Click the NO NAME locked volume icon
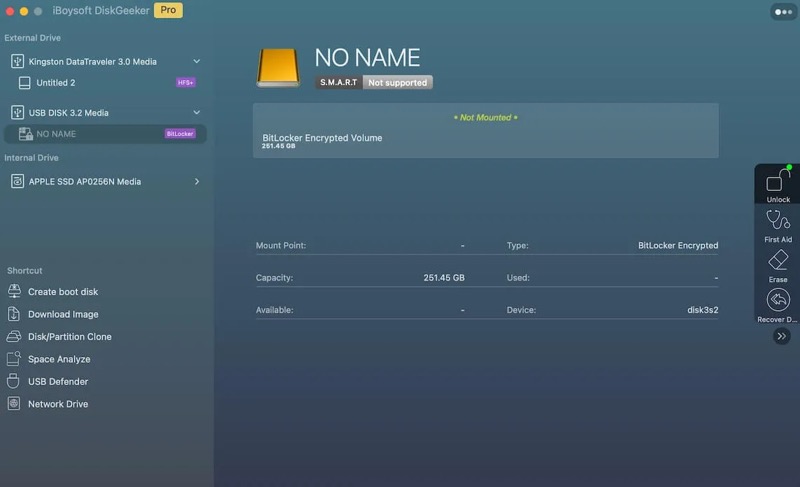The image size is (800, 487). tap(25, 134)
